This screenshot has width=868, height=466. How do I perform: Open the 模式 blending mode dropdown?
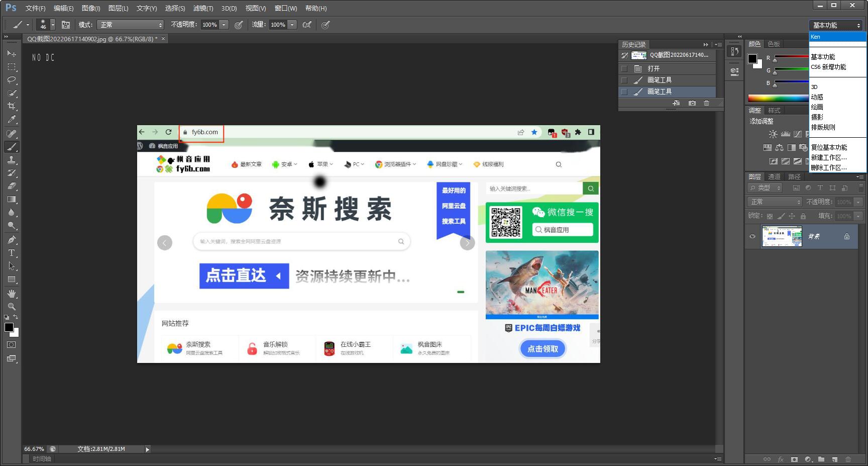tap(131, 25)
